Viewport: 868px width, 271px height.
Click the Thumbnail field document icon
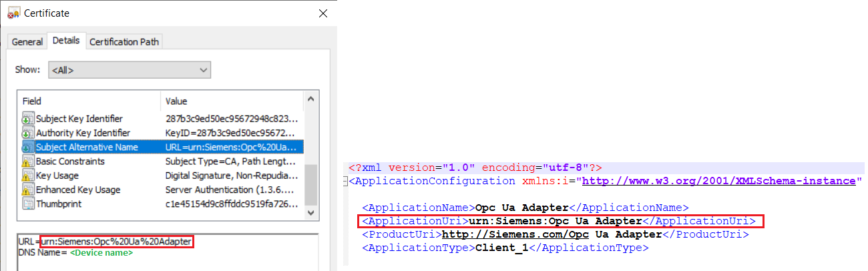28,204
